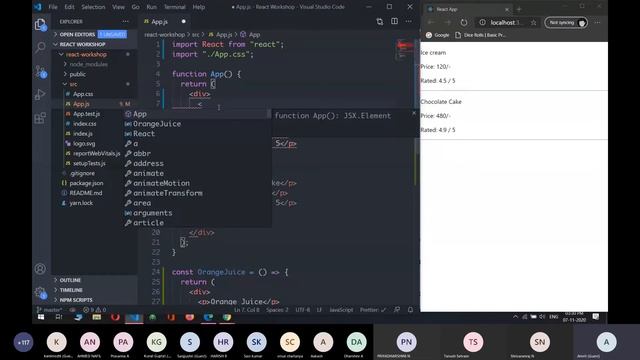Open the Help menu
The width and height of the screenshot is (640, 360).
[198, 7]
